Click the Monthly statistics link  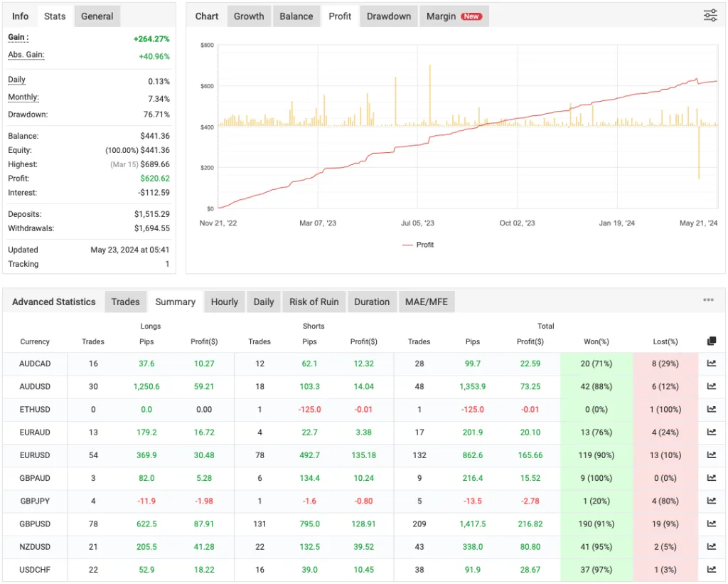(x=25, y=97)
